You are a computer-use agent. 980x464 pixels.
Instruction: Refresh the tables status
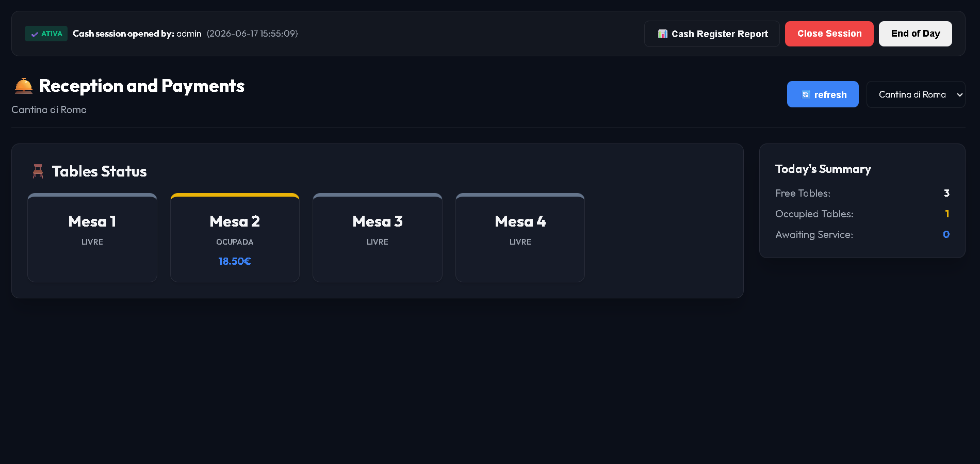coord(823,94)
